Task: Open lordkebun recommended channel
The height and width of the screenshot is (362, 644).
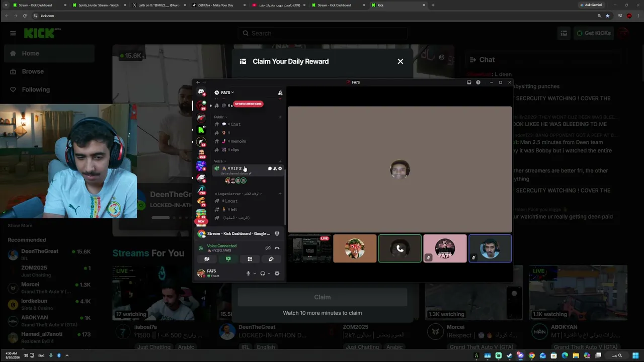Action: point(49,305)
